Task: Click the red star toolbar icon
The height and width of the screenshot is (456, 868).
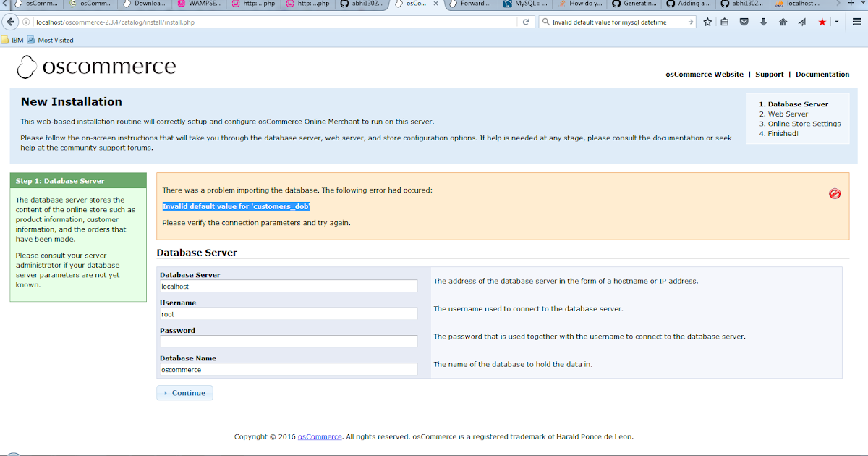Action: pos(822,22)
